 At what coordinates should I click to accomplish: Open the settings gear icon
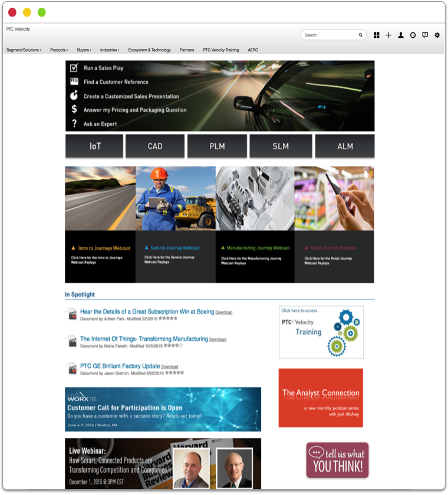click(437, 35)
